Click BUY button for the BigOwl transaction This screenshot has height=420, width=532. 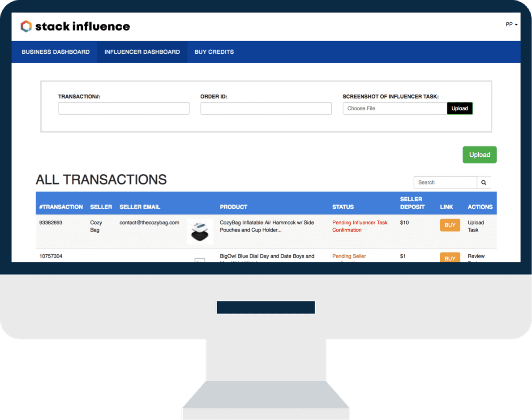(x=450, y=257)
